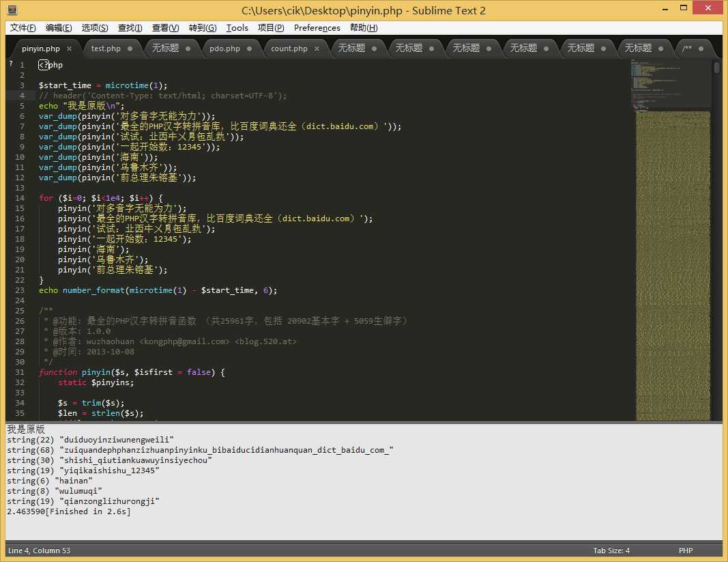Switch to the pdo.php tab

224,49
